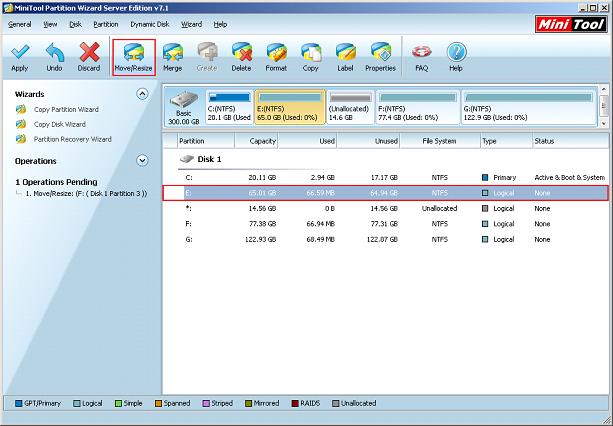Click the RAID5 legend swatch
The image size is (613, 426).
point(295,403)
